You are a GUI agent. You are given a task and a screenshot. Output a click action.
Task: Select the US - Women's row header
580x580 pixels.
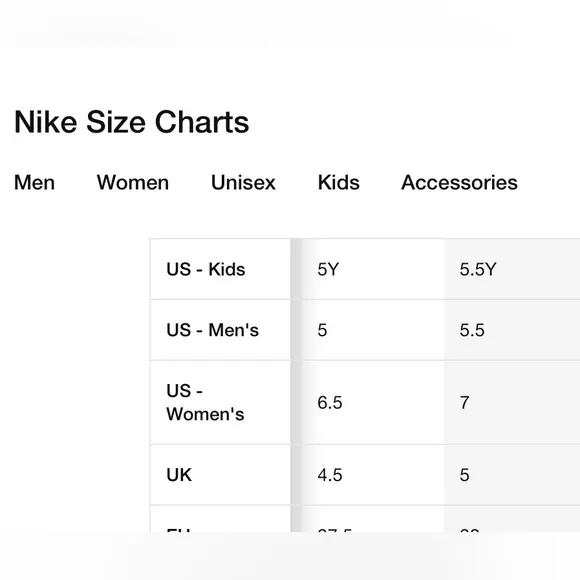click(x=220, y=402)
